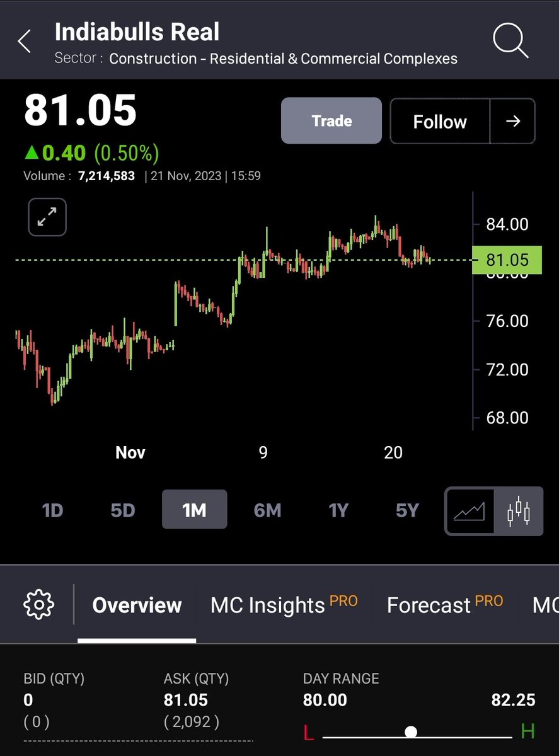559x756 pixels.
Task: Follow the Indiabulls Real stock
Action: pyautogui.click(x=440, y=121)
